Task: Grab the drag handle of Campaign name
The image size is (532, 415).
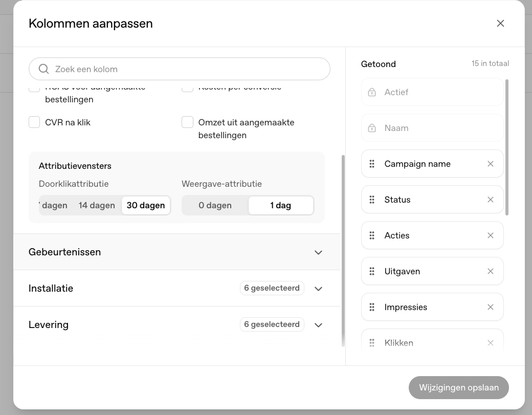Action: click(x=372, y=164)
